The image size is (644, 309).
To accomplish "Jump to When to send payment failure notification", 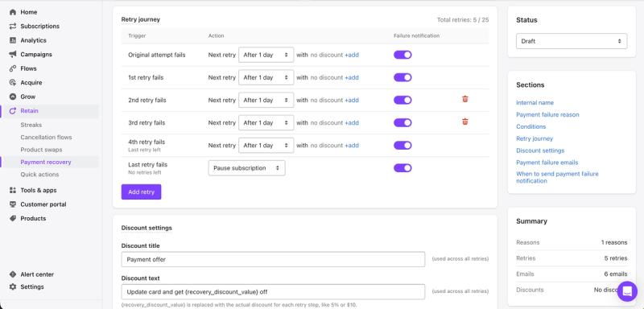I will (x=557, y=177).
